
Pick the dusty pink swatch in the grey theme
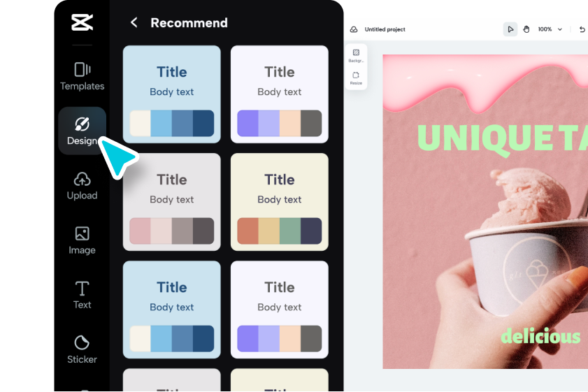click(x=141, y=231)
